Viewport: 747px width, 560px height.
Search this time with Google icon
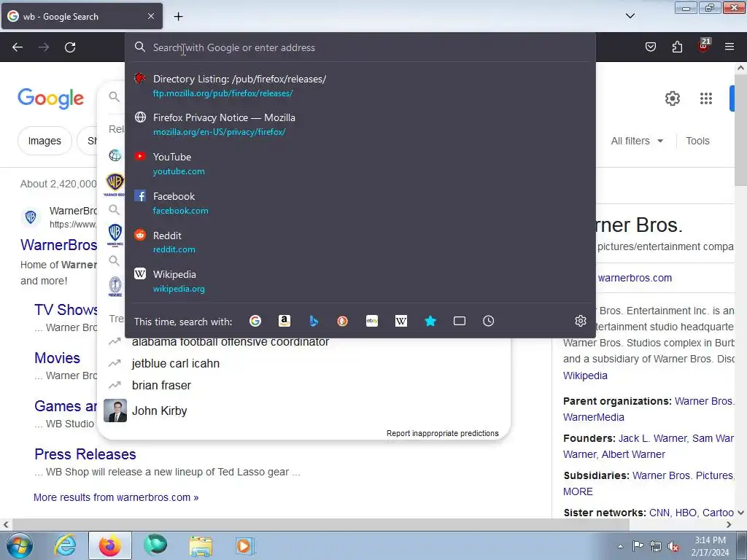pos(255,321)
